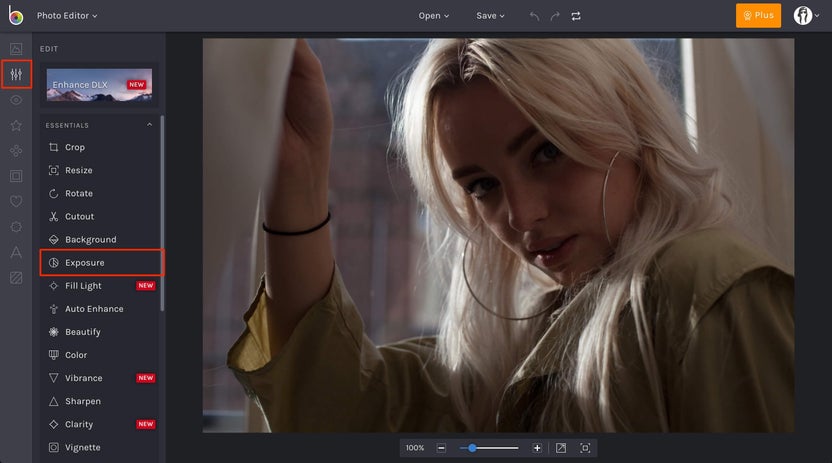Click the fit-to-screen icon
Screen dimensions: 832x463
click(x=585, y=448)
